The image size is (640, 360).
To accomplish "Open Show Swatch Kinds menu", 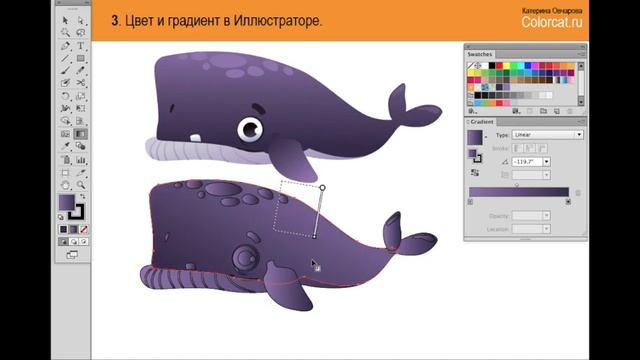I will click(516, 111).
